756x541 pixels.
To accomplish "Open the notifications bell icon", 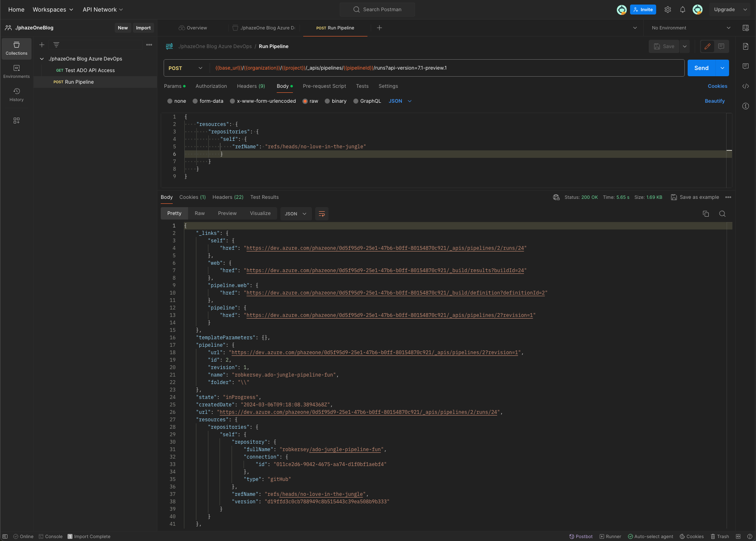I will pyautogui.click(x=683, y=10).
